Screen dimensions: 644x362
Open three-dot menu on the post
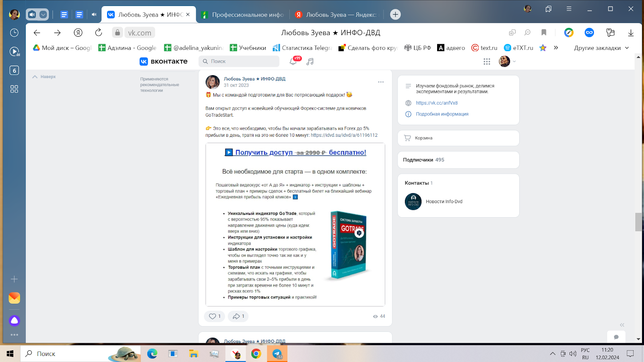coord(381,82)
